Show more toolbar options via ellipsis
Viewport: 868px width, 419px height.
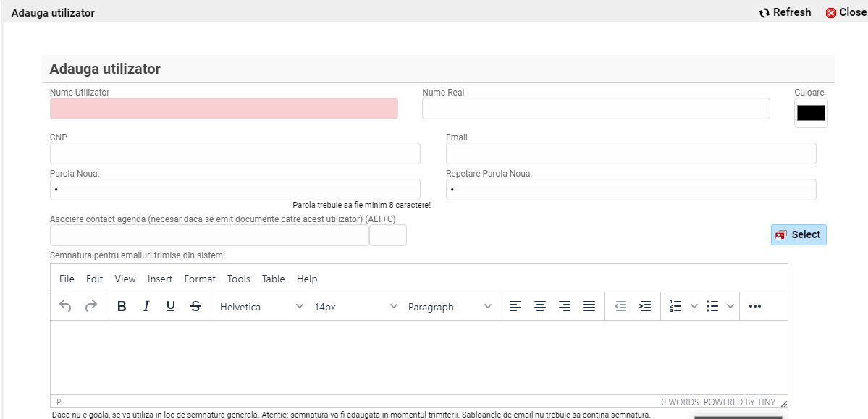click(x=755, y=306)
